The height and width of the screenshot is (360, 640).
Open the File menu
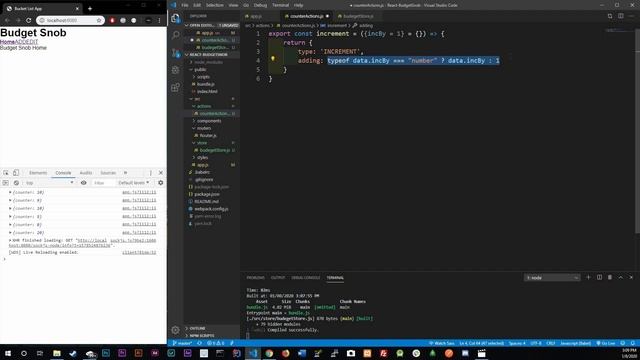pos(185,5)
